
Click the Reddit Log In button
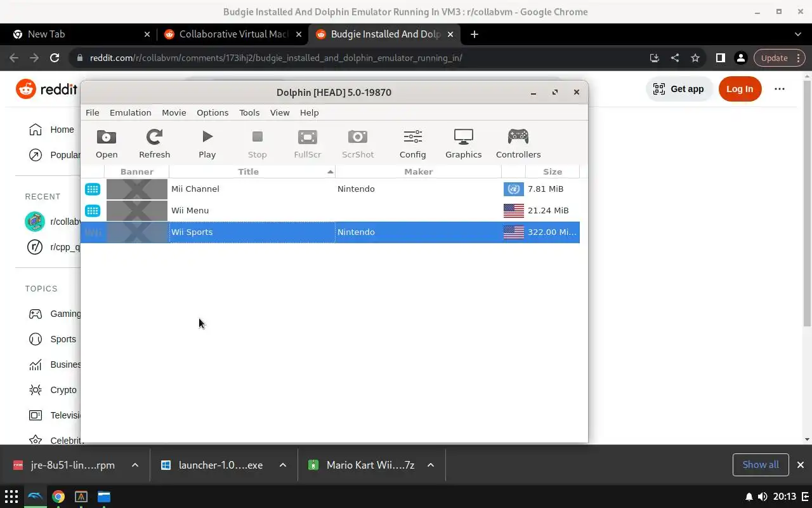(x=740, y=89)
